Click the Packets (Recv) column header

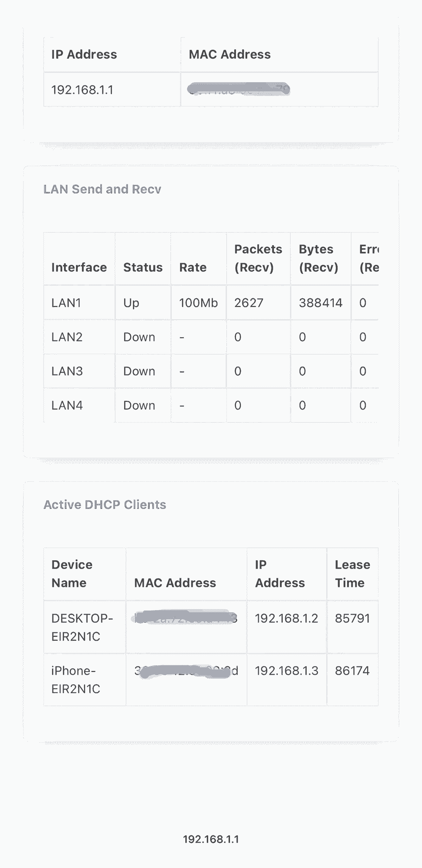[x=258, y=258]
